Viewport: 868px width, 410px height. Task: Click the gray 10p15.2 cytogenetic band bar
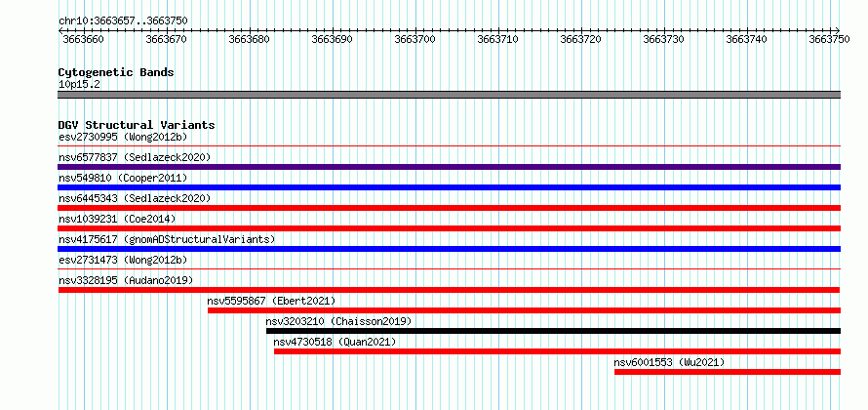coord(449,95)
